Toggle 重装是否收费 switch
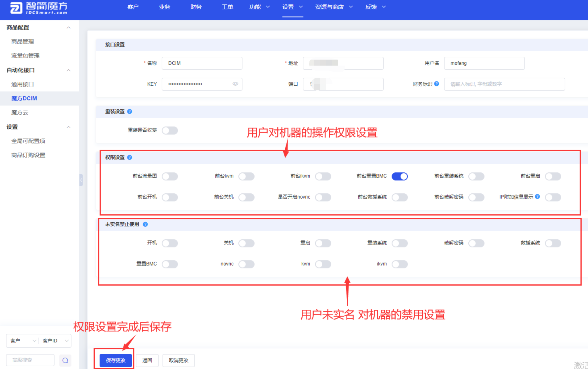588x369 pixels. (x=170, y=131)
